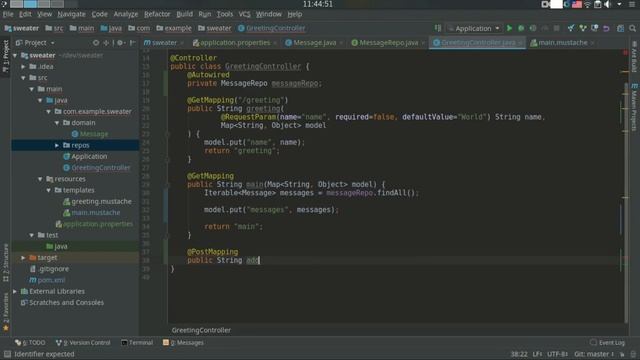Screen dimensions: 640x360
Task: Click the LF line separator in status bar
Action: (537, 354)
